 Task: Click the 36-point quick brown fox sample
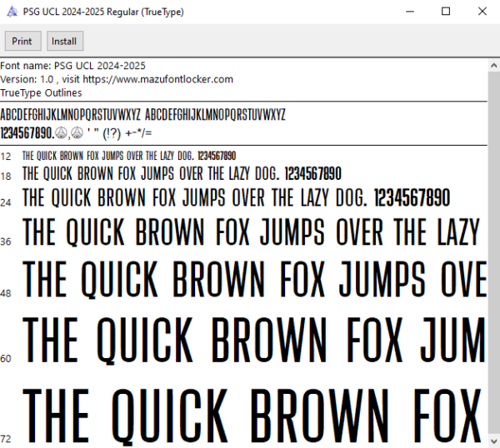click(x=252, y=232)
